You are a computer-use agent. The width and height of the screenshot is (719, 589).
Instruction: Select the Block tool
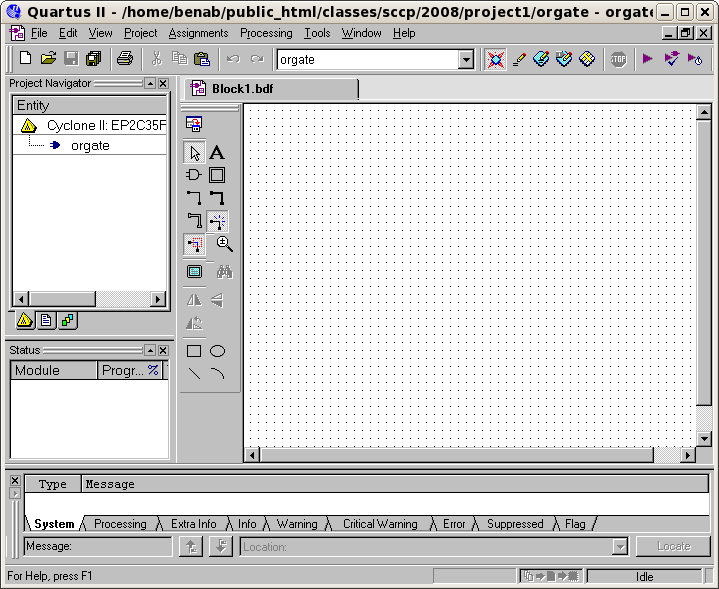(217, 175)
